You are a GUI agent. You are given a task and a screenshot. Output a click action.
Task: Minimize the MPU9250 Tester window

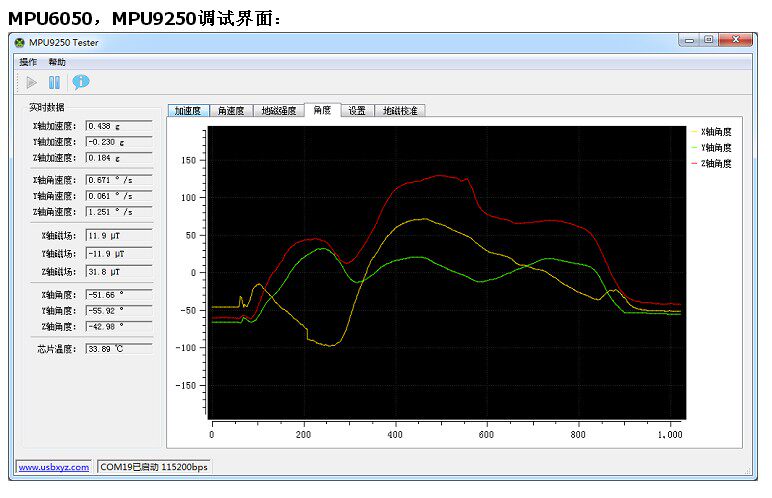click(x=689, y=40)
